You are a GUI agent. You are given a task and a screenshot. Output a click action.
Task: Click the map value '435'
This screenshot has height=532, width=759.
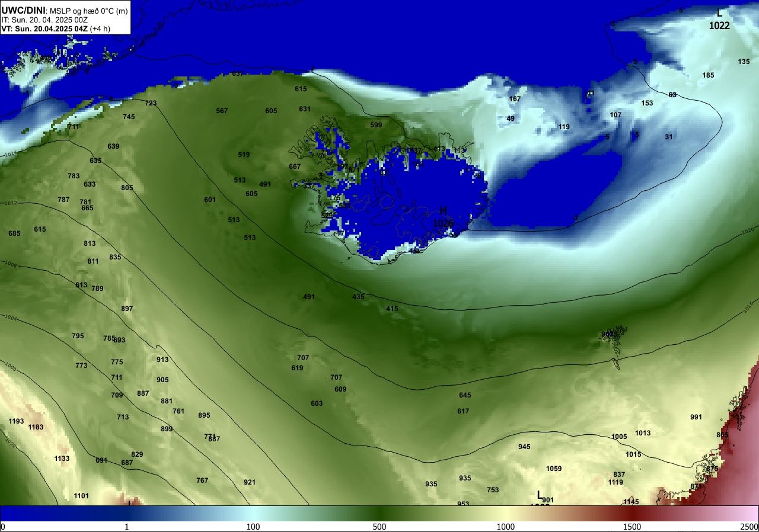coord(358,297)
